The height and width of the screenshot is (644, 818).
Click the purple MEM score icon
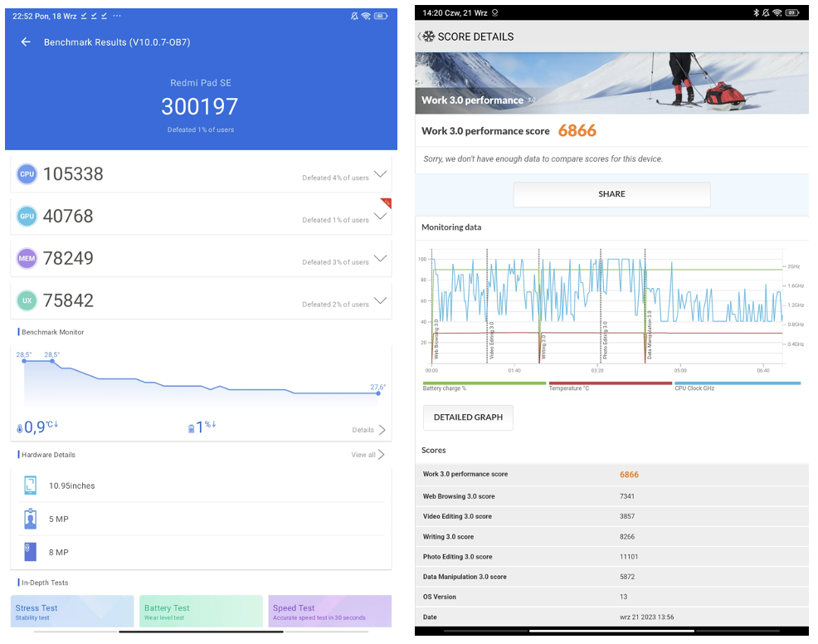pyautogui.click(x=27, y=258)
